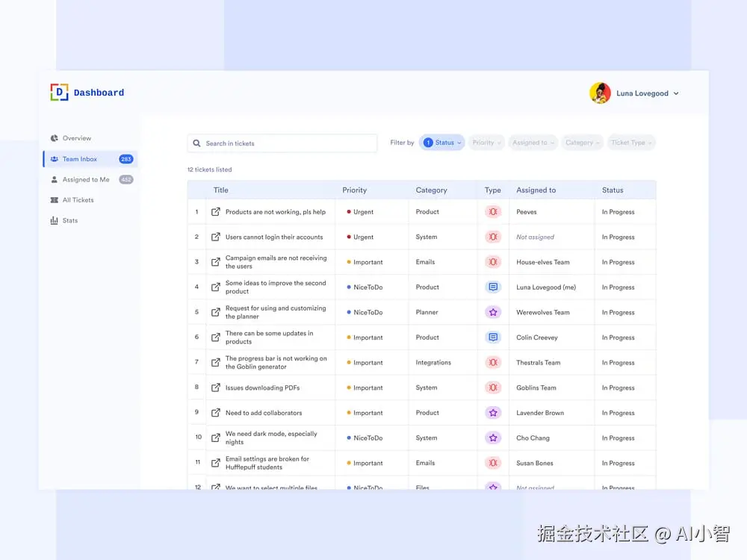Click the bug type icon for House-elves Team ticket
This screenshot has width=747, height=560.
(x=493, y=262)
